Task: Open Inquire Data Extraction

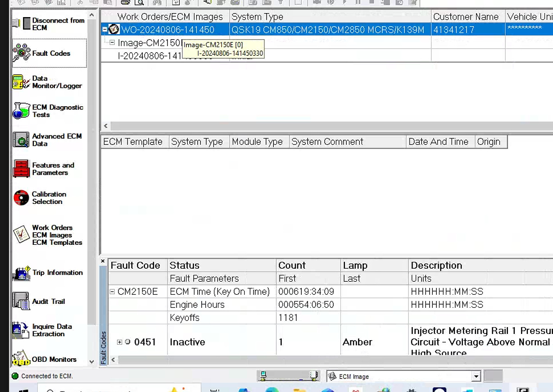Action: click(x=21, y=330)
